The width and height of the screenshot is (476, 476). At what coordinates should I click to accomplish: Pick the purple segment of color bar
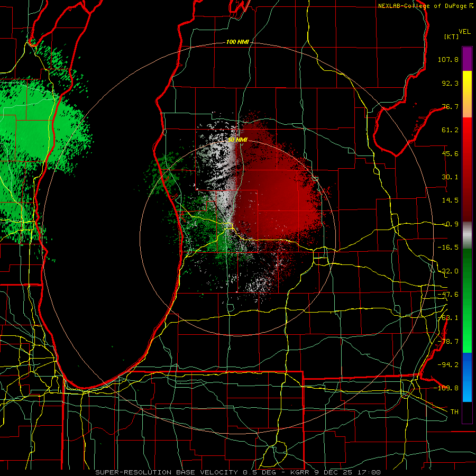(x=467, y=59)
